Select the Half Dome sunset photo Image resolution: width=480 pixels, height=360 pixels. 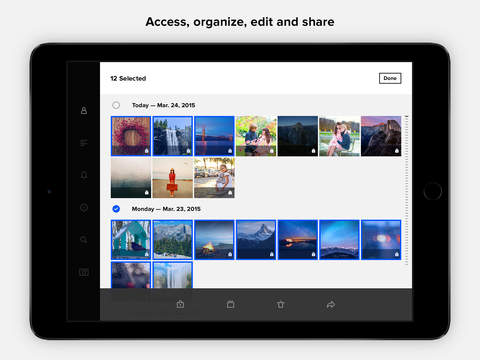click(x=381, y=136)
